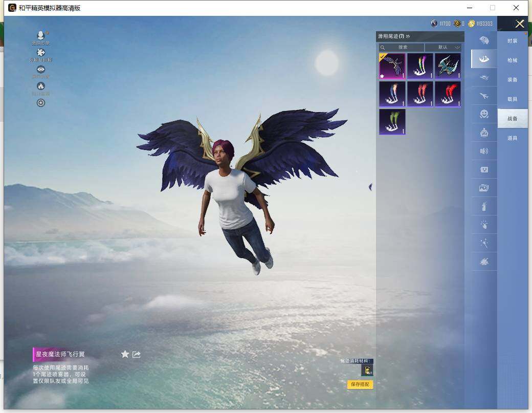Click the 星夜魔法师飞行翼 item name label
532x413 pixels.
[60, 354]
